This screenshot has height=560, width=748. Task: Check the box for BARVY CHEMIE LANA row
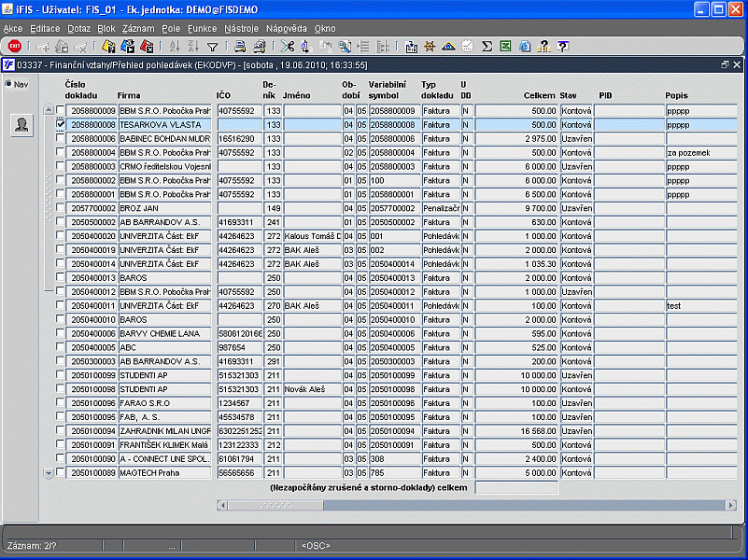click(60, 332)
